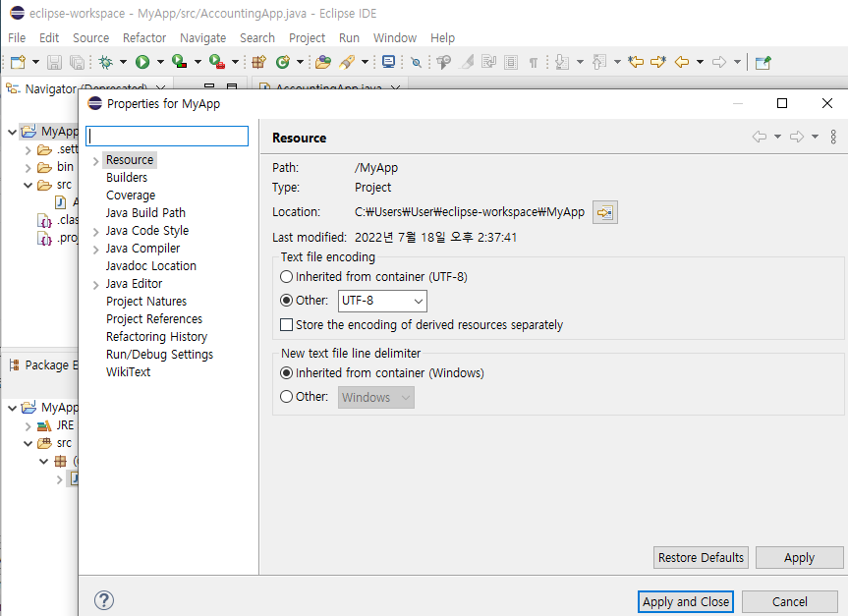Screen dimensions: 848x616
Task: Click the yellow Back arrow in toolbar
Action: point(682,62)
